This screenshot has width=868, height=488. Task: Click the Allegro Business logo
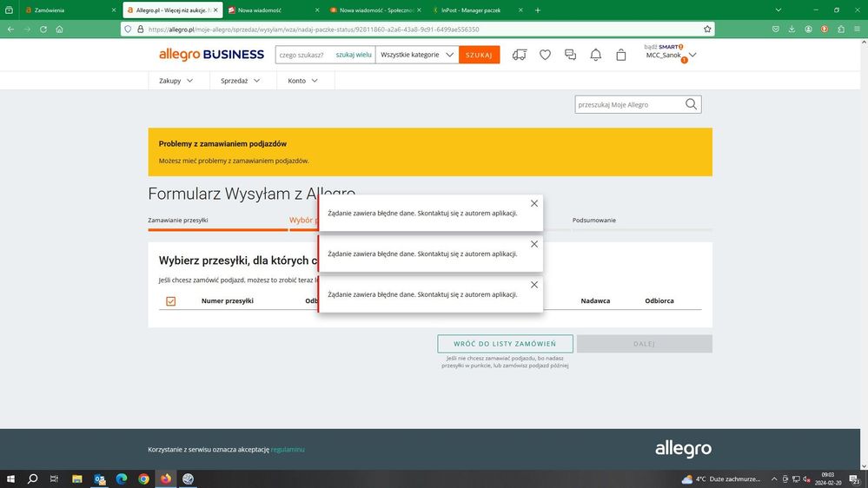click(x=211, y=54)
